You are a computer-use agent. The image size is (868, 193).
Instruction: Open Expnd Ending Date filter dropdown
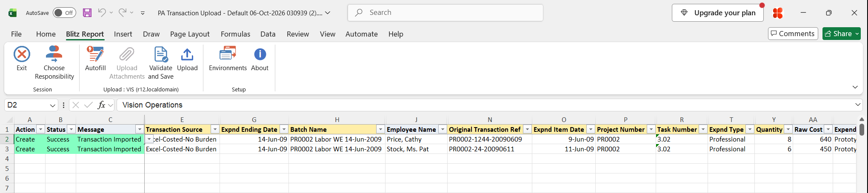[x=284, y=129]
